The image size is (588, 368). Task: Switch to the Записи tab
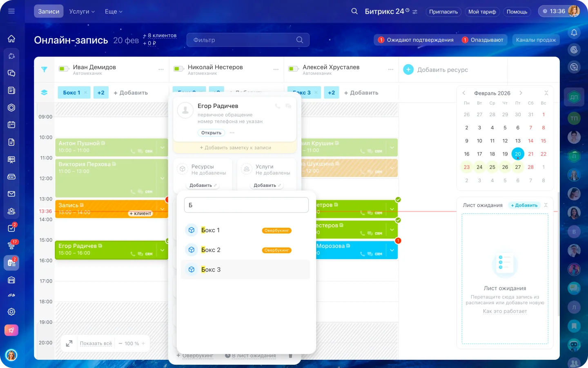(x=49, y=11)
